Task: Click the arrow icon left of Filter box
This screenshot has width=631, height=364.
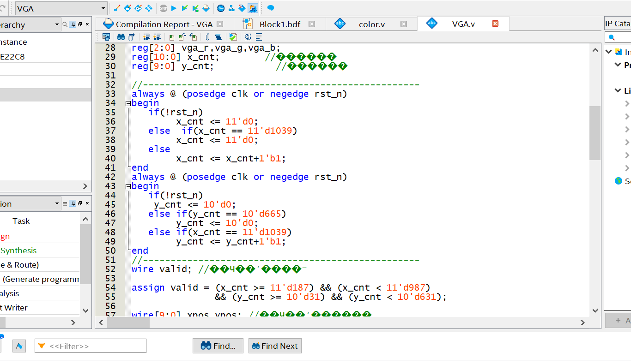Action: [19, 346]
